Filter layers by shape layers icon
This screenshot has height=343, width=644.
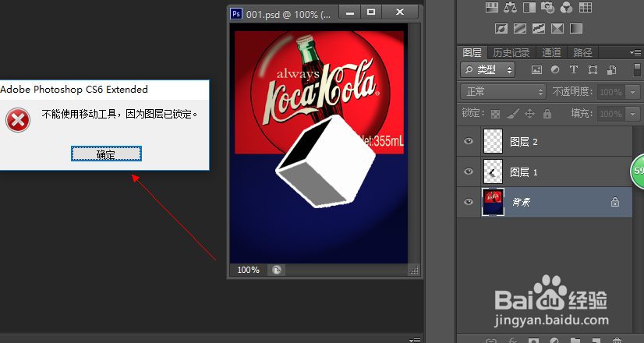(x=593, y=70)
